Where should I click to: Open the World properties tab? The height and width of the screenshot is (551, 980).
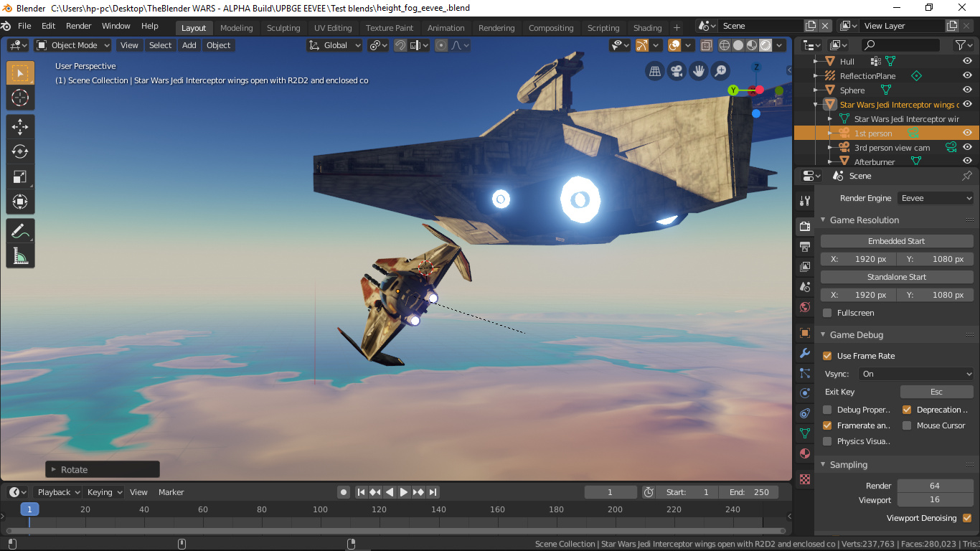coord(804,307)
